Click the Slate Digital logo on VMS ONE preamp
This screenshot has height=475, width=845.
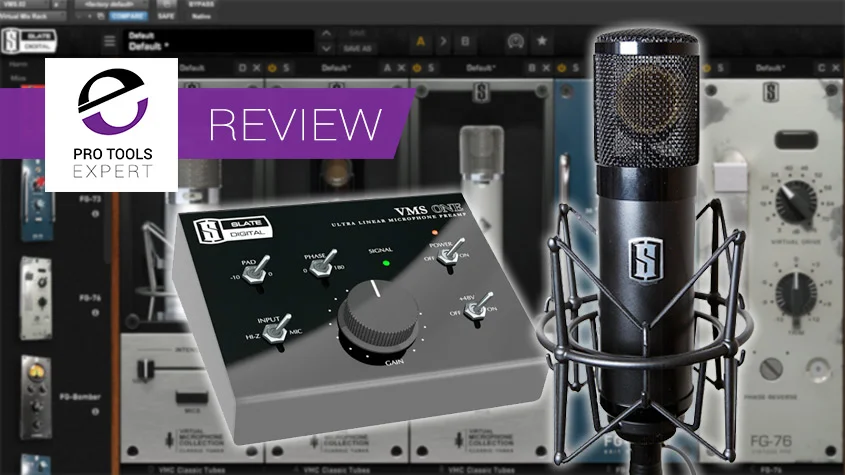pos(232,229)
